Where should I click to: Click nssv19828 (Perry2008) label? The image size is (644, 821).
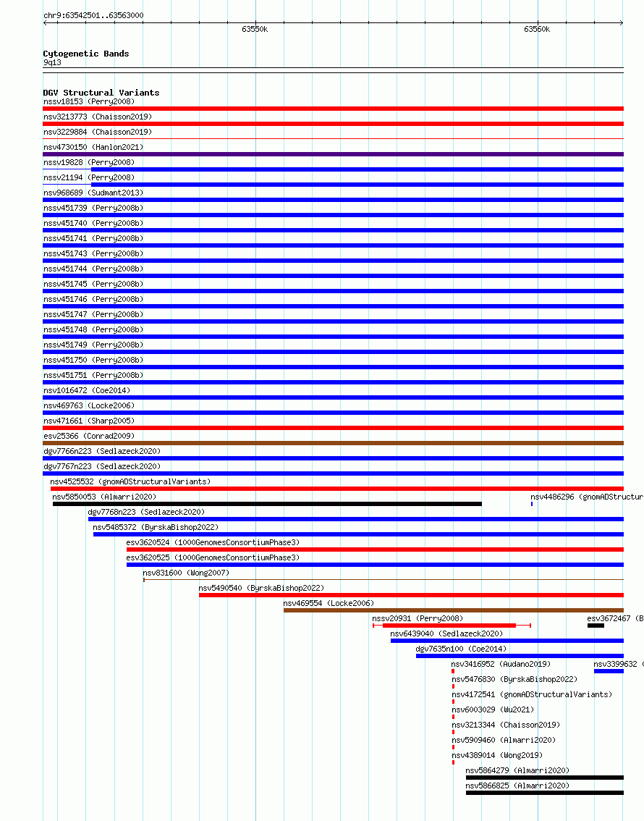(89, 162)
